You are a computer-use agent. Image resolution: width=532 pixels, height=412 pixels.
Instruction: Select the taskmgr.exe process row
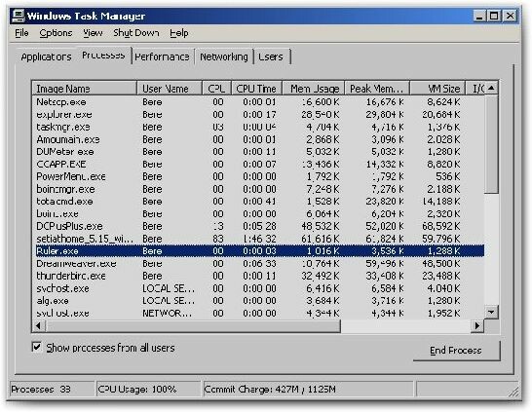coord(258,127)
